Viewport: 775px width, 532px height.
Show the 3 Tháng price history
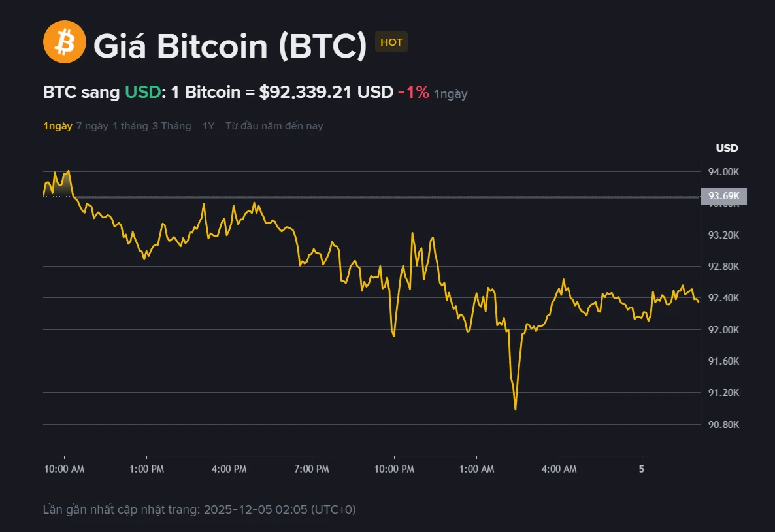coord(171,126)
